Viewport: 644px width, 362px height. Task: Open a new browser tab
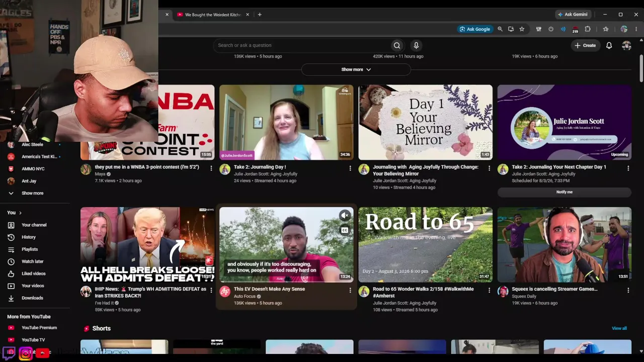[x=260, y=15]
